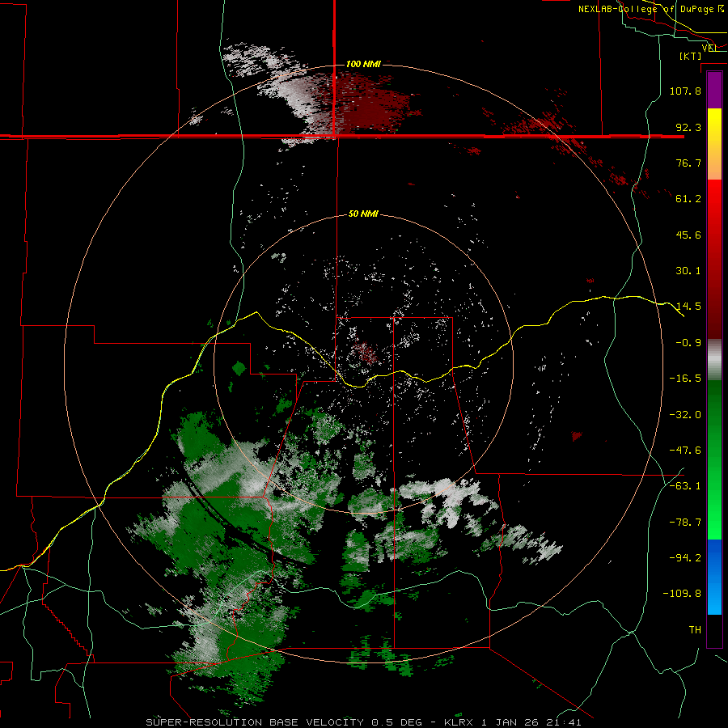The width and height of the screenshot is (728, 728).
Task: Pick the light blue segment of the color bar
Action: click(x=714, y=597)
